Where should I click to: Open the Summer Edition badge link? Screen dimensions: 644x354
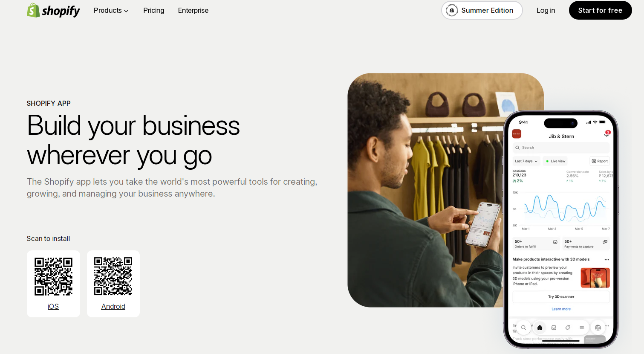[x=482, y=10]
